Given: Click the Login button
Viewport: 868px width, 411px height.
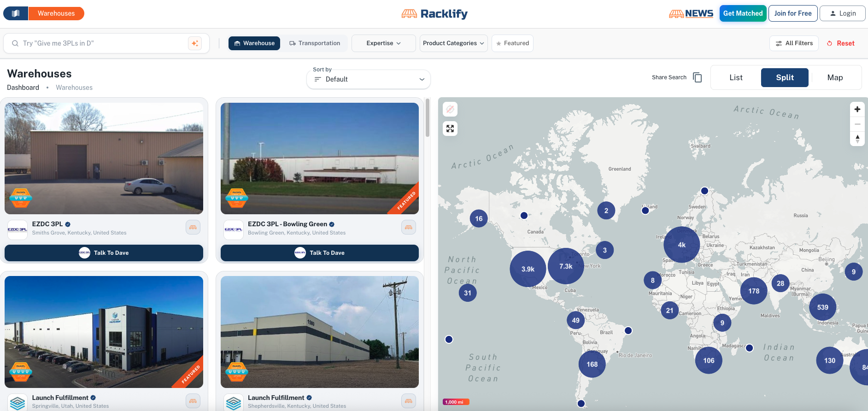Looking at the screenshot, I should (x=843, y=13).
